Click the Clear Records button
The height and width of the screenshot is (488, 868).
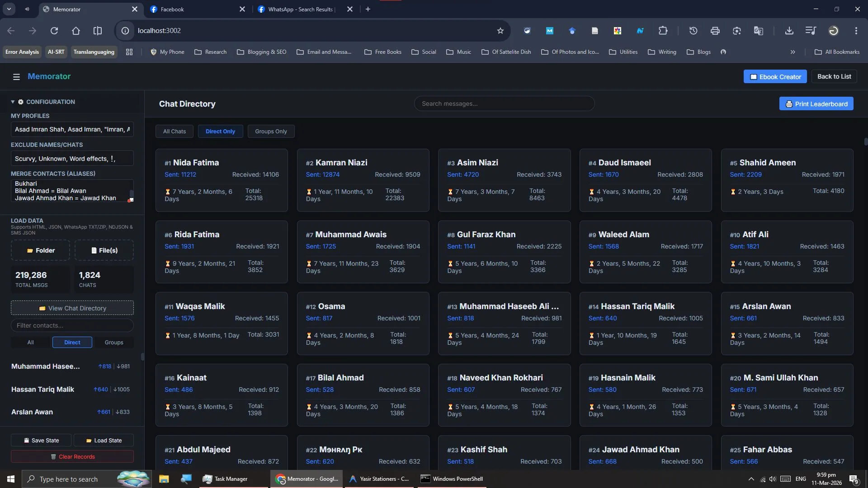click(x=72, y=457)
